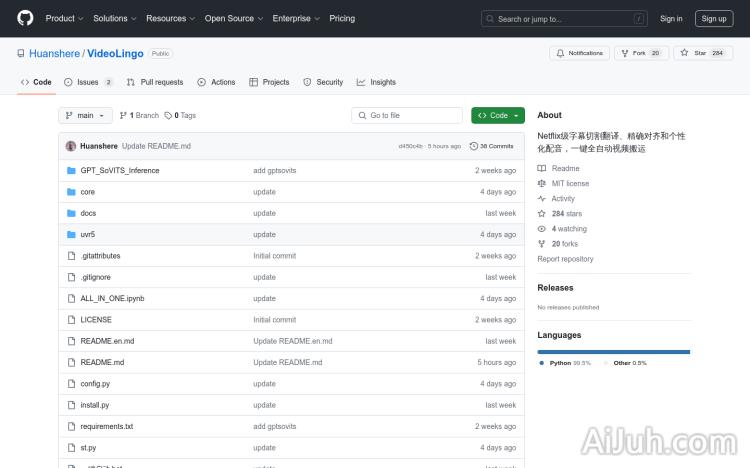This screenshot has height=468, width=750.
Task: Click the 38 Commits history icon
Action: click(475, 146)
